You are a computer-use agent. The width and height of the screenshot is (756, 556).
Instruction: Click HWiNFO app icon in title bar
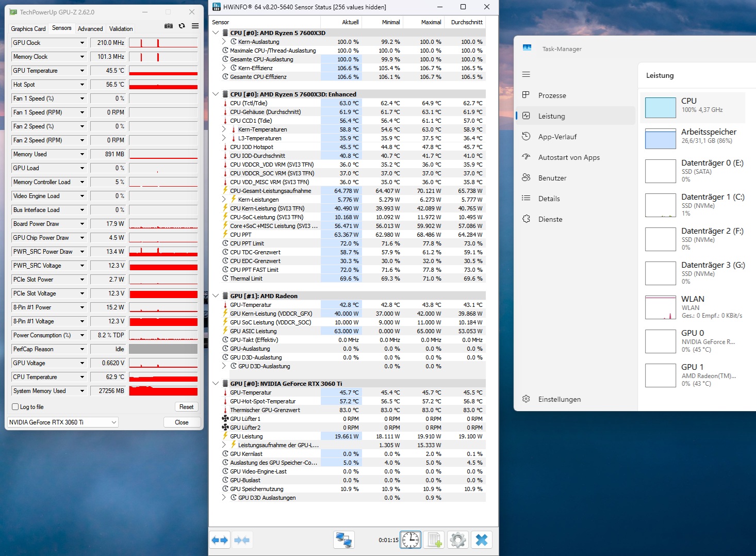(x=217, y=7)
